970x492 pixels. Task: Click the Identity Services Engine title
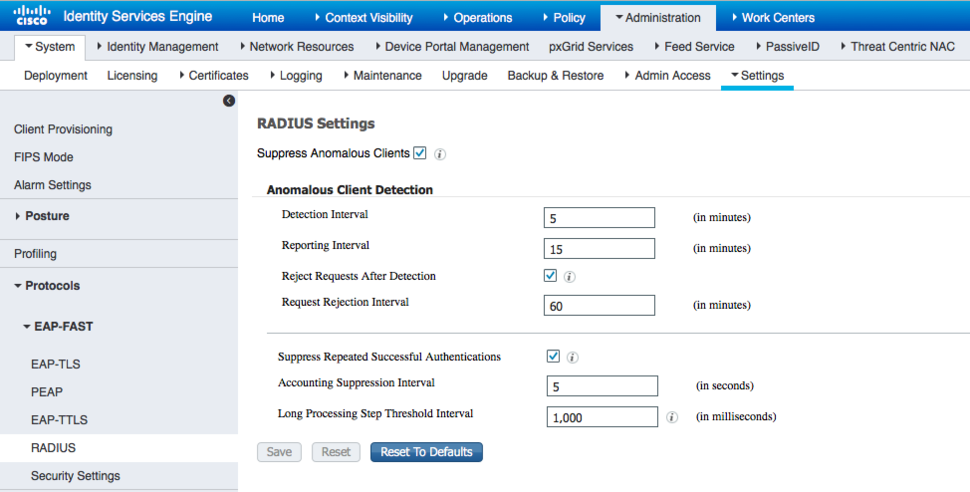pyautogui.click(x=138, y=16)
